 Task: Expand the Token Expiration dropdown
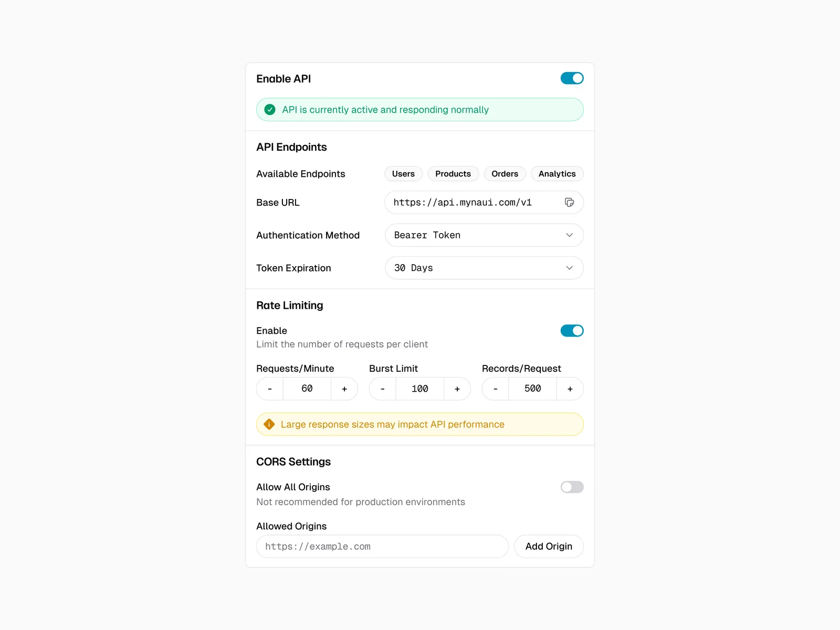tap(484, 268)
